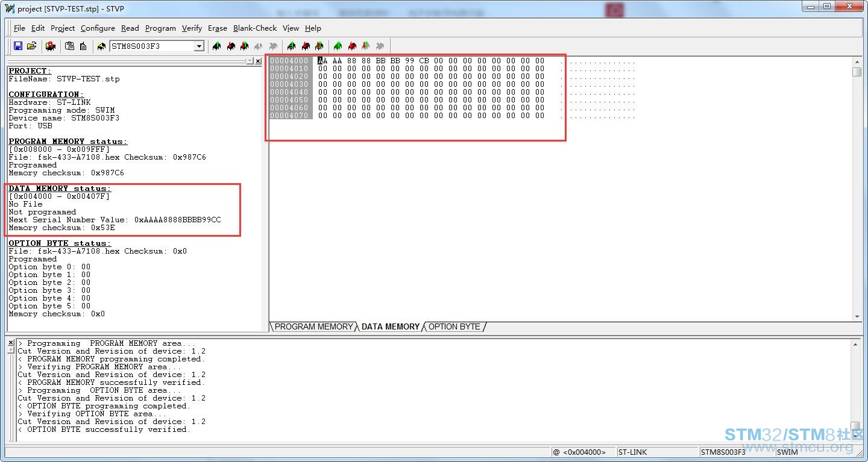This screenshot has width=868, height=462.
Task: Click the Open file folder icon
Action: [32, 46]
